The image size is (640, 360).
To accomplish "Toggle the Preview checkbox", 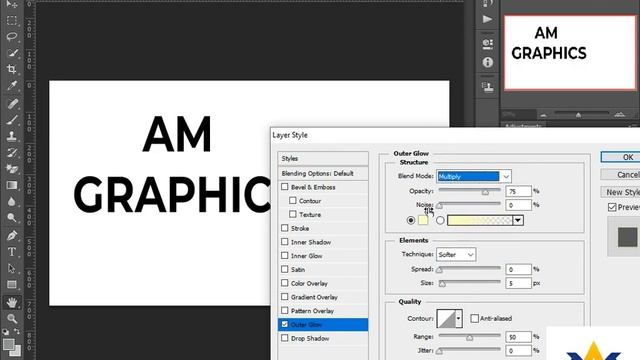I will (x=612, y=207).
